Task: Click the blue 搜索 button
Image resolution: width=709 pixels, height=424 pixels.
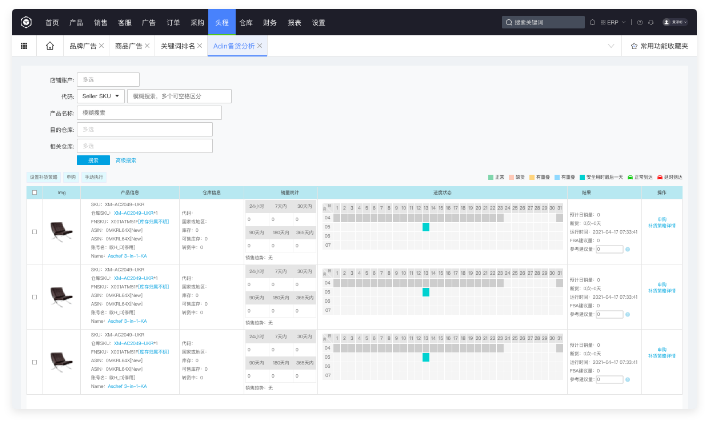Action: point(93,160)
